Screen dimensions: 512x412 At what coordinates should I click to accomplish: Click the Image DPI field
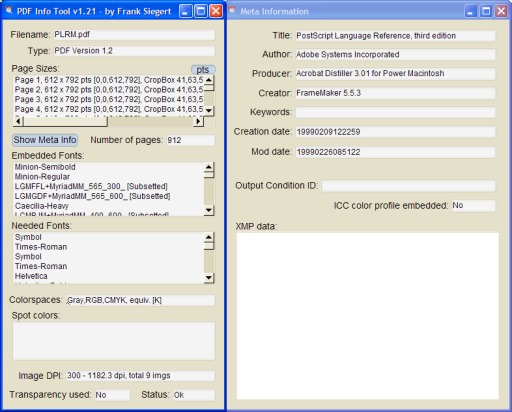140,376
